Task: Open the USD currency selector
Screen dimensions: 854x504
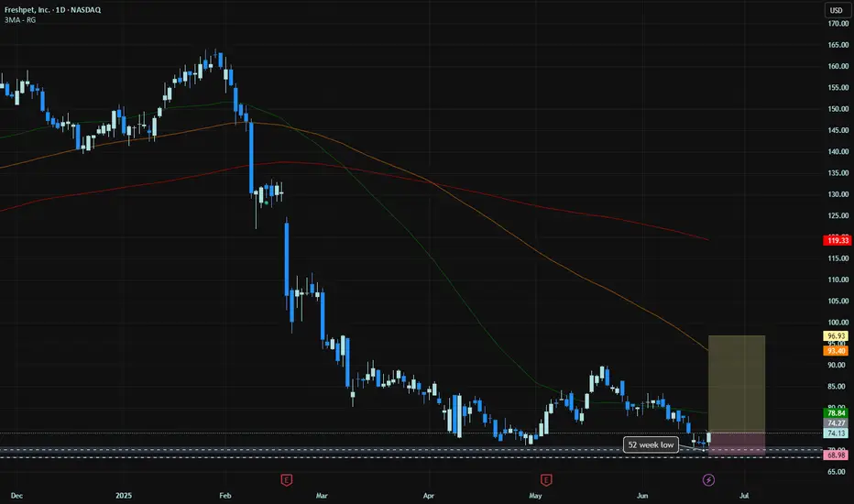Action: 837,10
